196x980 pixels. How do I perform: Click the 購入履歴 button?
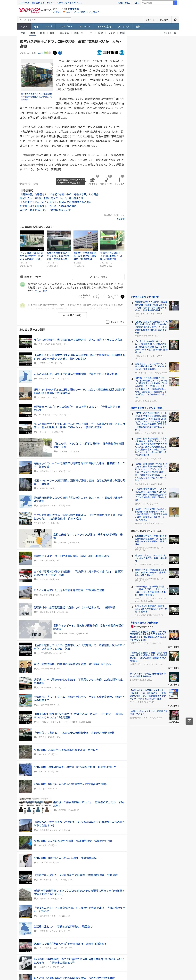click(x=164, y=20)
